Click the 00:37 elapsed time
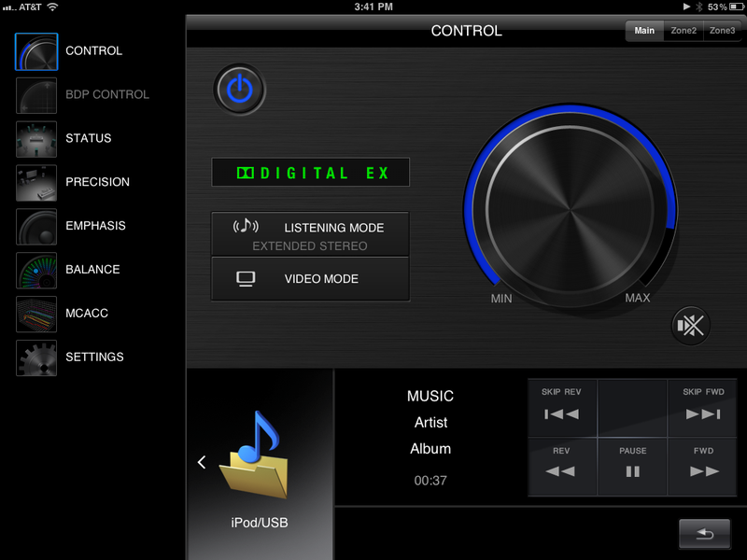 coord(430,481)
